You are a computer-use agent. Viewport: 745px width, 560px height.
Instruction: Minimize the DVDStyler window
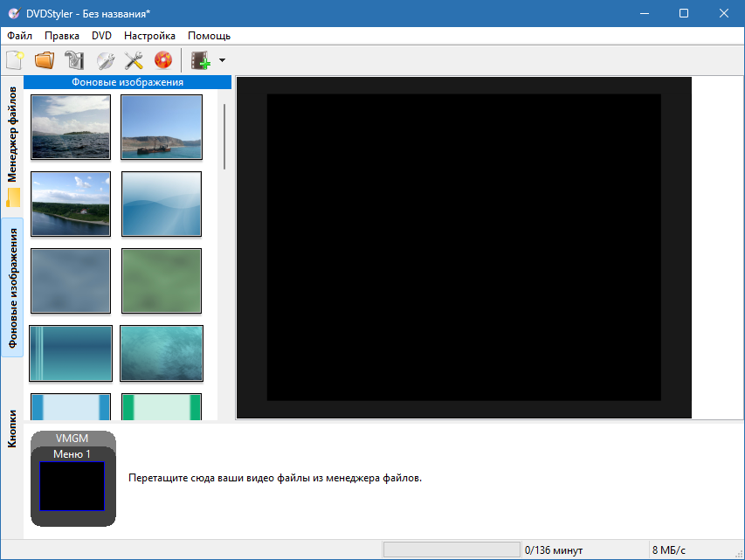(x=645, y=13)
